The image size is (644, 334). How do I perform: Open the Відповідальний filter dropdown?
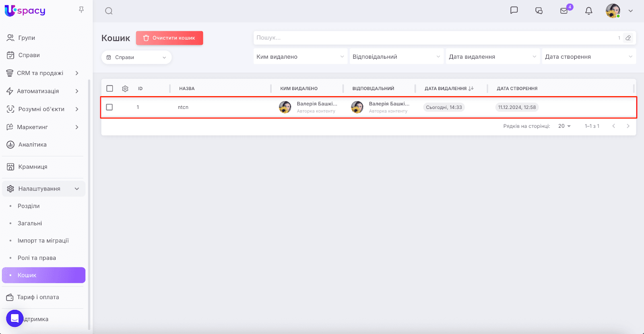[x=396, y=57]
